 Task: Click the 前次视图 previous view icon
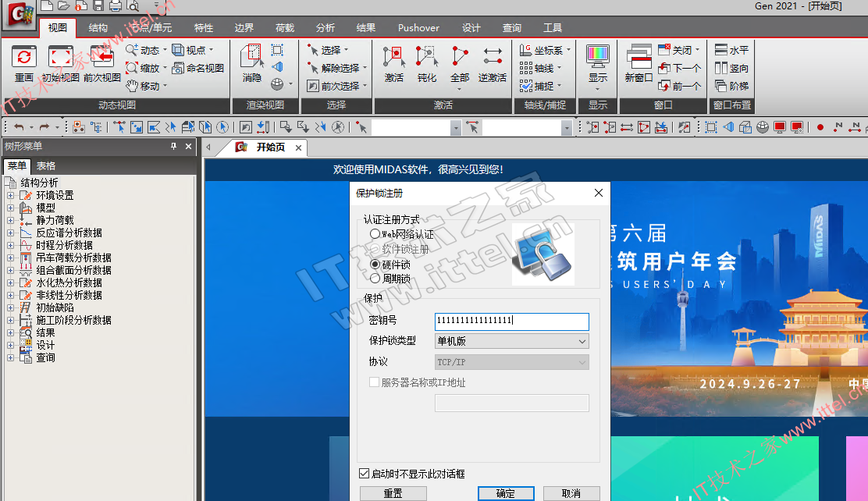point(101,57)
